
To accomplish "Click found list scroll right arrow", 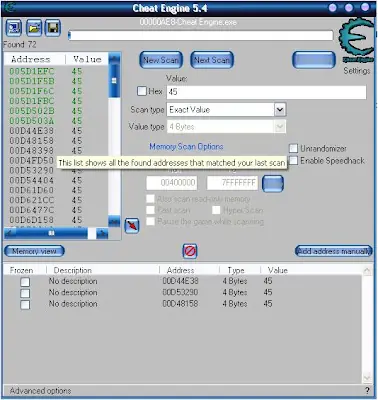I will tap(102, 234).
